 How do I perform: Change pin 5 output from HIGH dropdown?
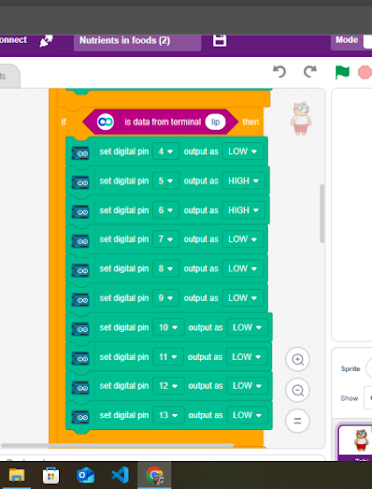pos(243,181)
